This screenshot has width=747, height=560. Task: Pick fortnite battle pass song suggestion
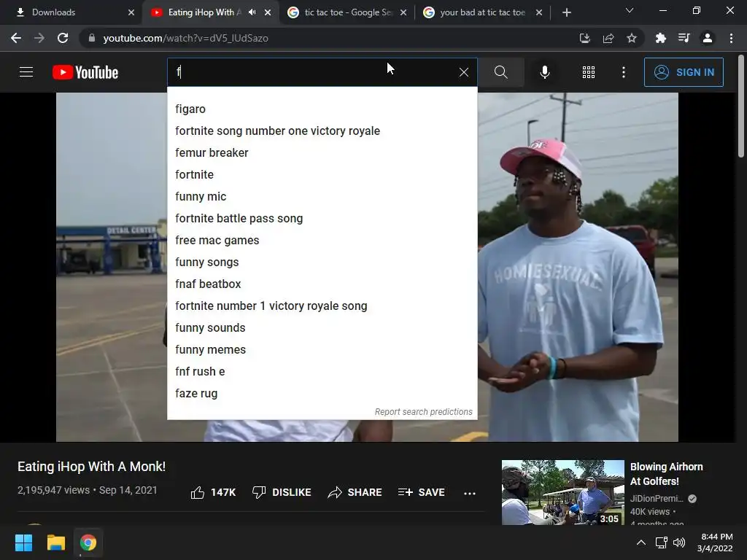click(322, 219)
